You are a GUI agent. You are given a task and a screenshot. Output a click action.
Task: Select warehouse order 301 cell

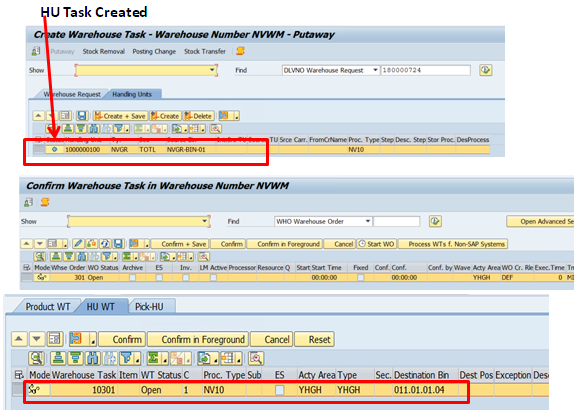pos(69,277)
